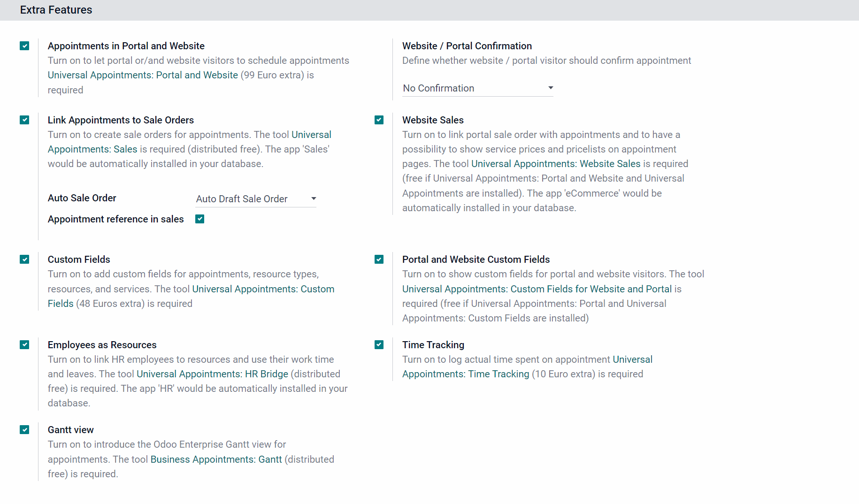The image size is (859, 504).
Task: Disable Employees as Resources checkbox
Action: [x=24, y=345]
